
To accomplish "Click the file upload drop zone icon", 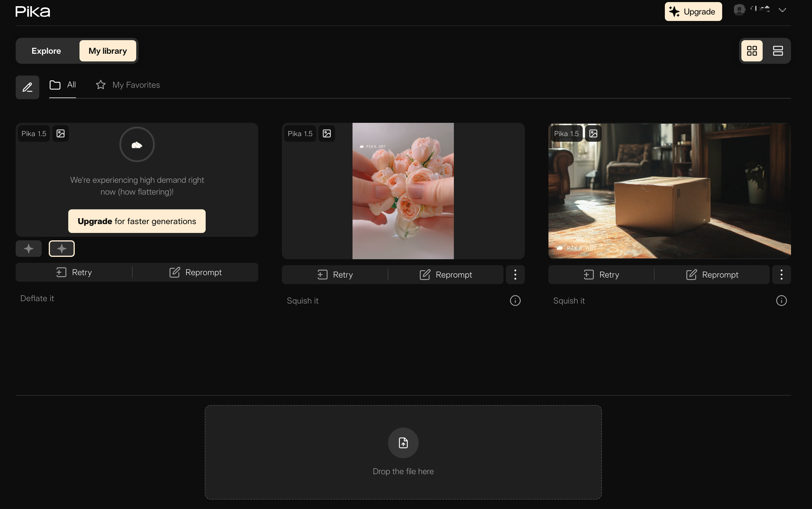I will coord(403,443).
